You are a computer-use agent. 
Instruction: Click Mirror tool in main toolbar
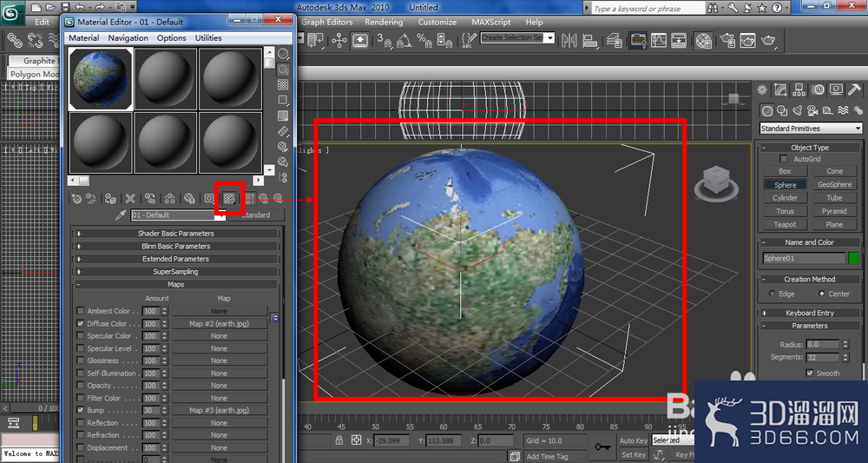click(x=569, y=41)
